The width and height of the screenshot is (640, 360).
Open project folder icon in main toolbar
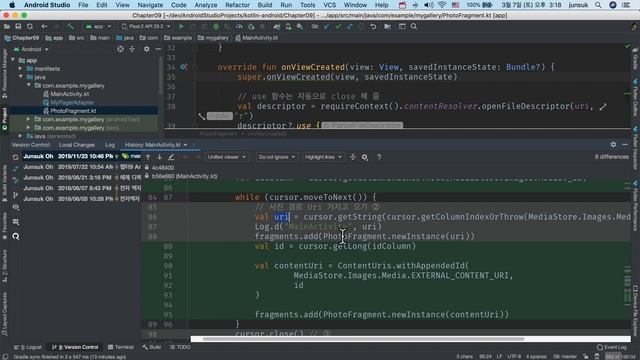click(7, 27)
